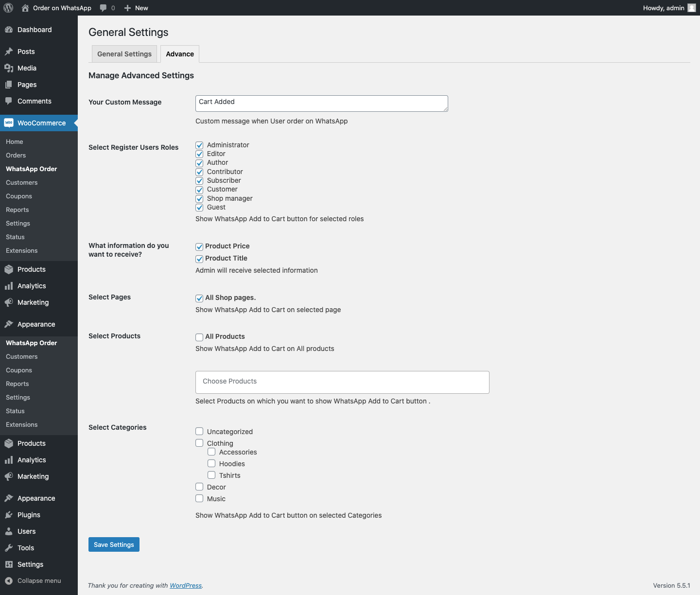Check the Hoodies category

coord(211,463)
